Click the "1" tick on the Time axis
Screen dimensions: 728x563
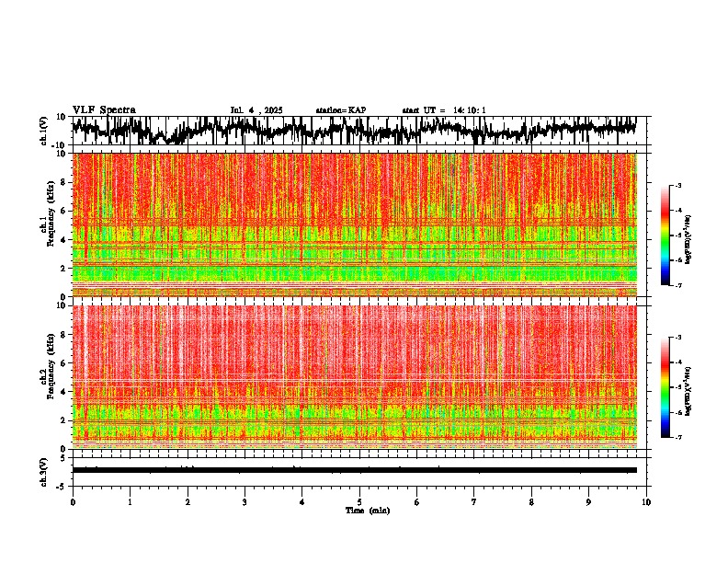(130, 502)
